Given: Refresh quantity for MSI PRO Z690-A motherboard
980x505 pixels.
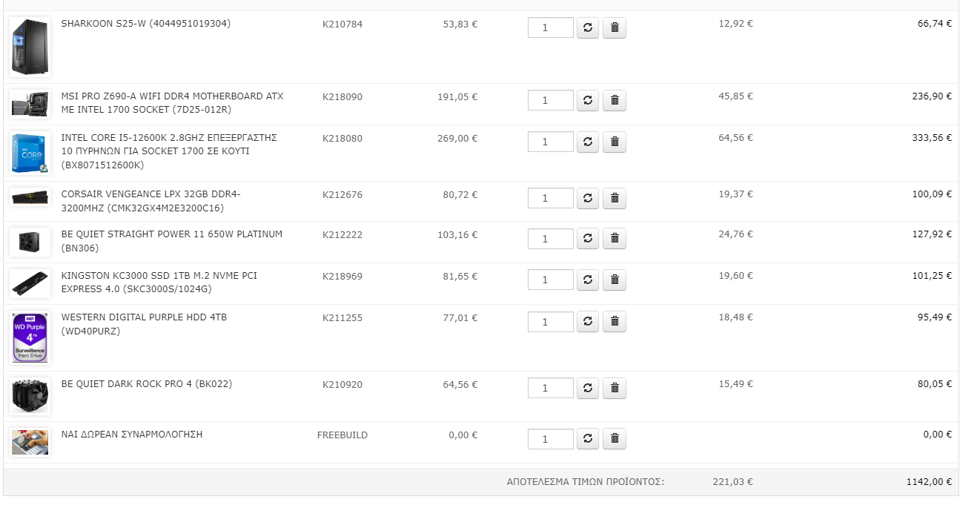Looking at the screenshot, I should tap(588, 100).
